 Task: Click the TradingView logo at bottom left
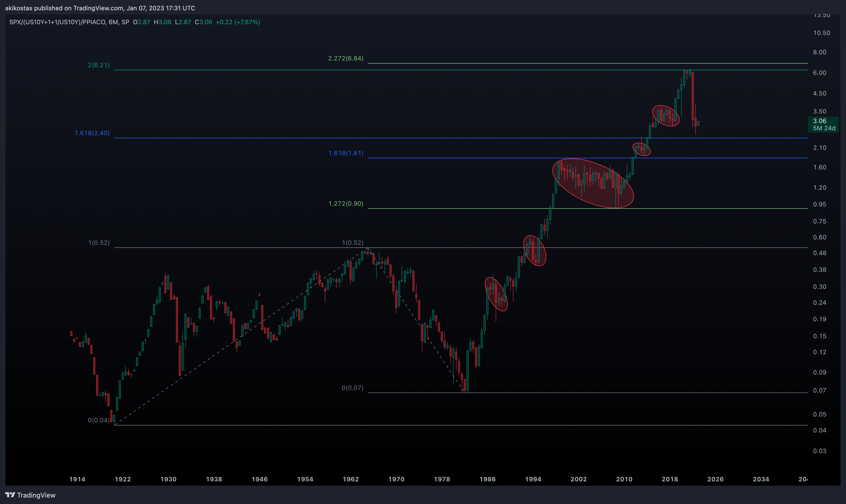30,495
